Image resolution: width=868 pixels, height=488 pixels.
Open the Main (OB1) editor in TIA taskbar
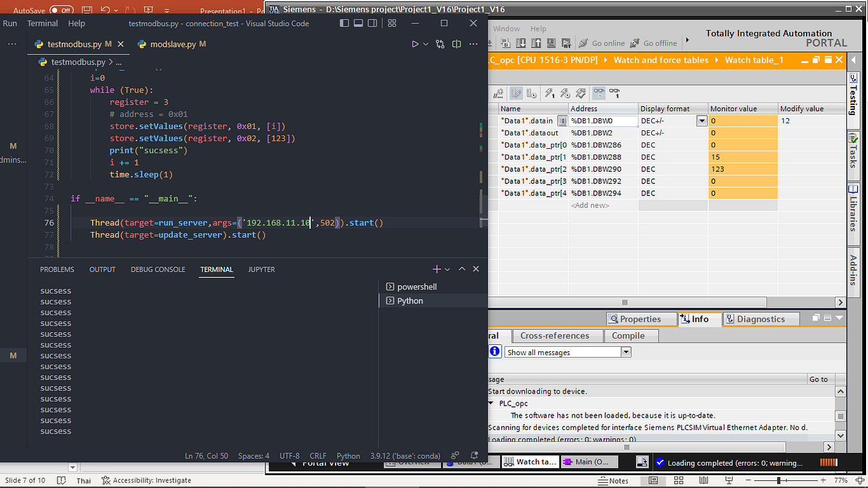point(589,462)
